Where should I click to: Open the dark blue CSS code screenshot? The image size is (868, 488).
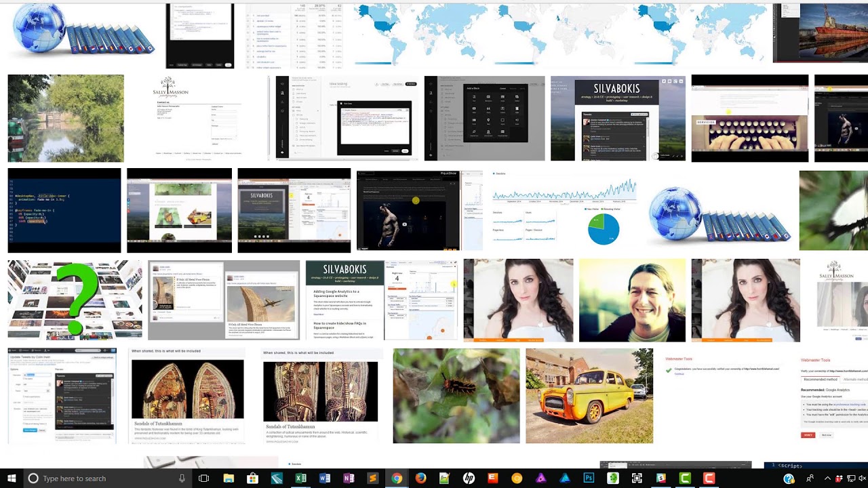tap(64, 210)
